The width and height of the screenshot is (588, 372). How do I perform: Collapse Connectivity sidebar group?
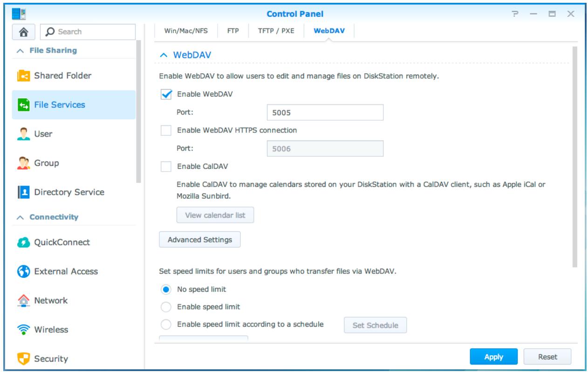click(20, 217)
